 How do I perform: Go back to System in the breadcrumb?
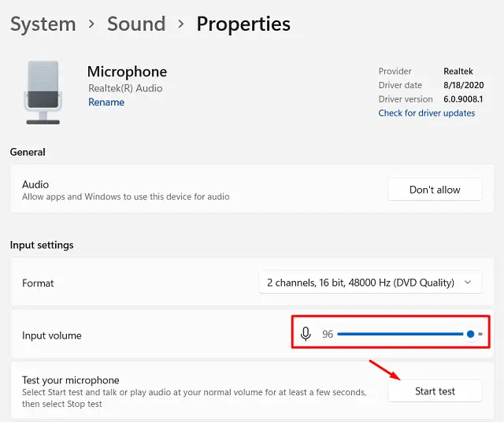click(43, 24)
